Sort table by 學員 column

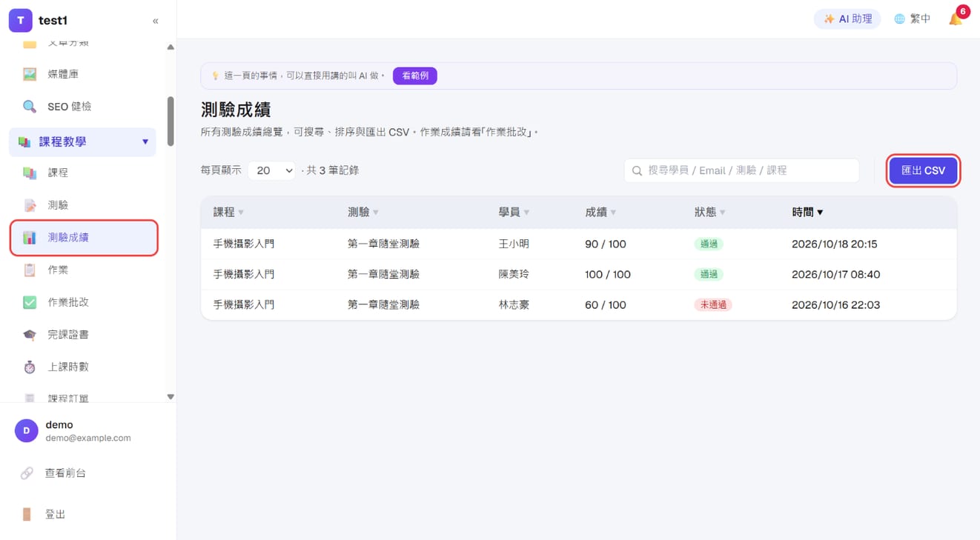[514, 213]
